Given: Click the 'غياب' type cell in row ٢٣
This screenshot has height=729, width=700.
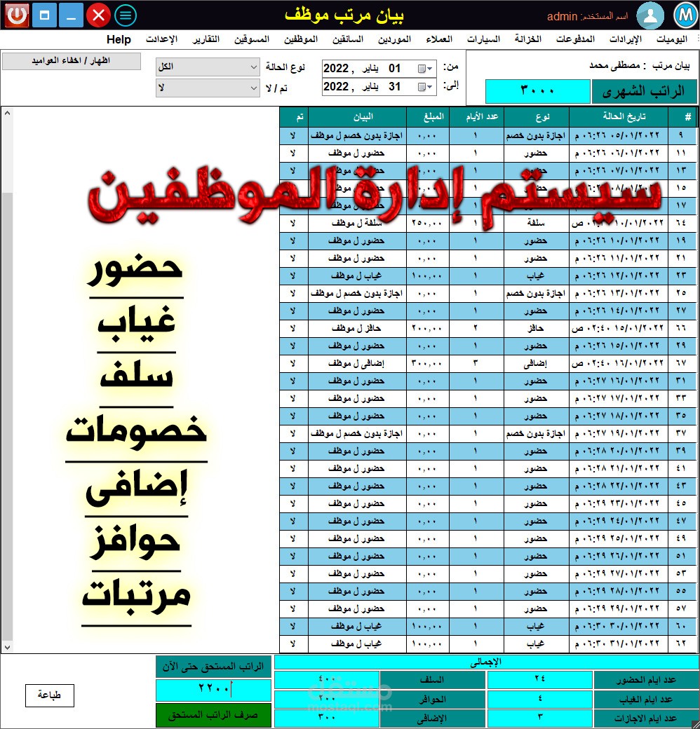Looking at the screenshot, I should pyautogui.click(x=537, y=275).
